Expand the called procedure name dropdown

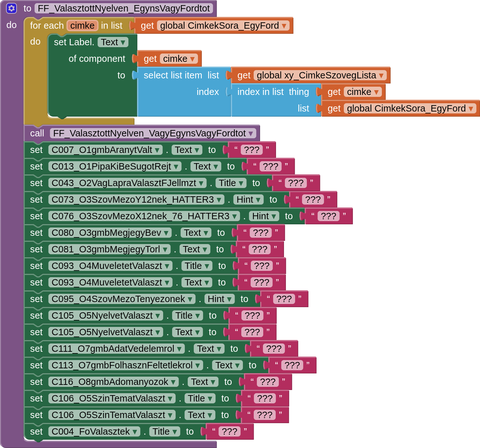point(251,134)
